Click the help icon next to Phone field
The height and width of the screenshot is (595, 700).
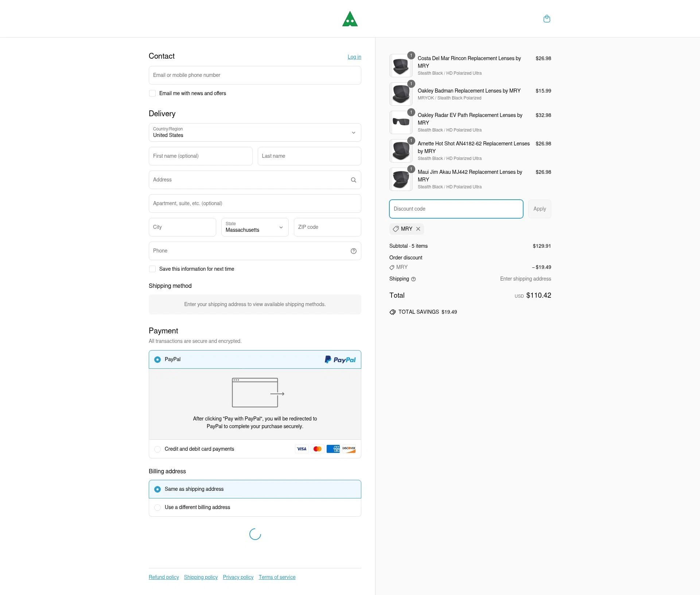tap(353, 251)
